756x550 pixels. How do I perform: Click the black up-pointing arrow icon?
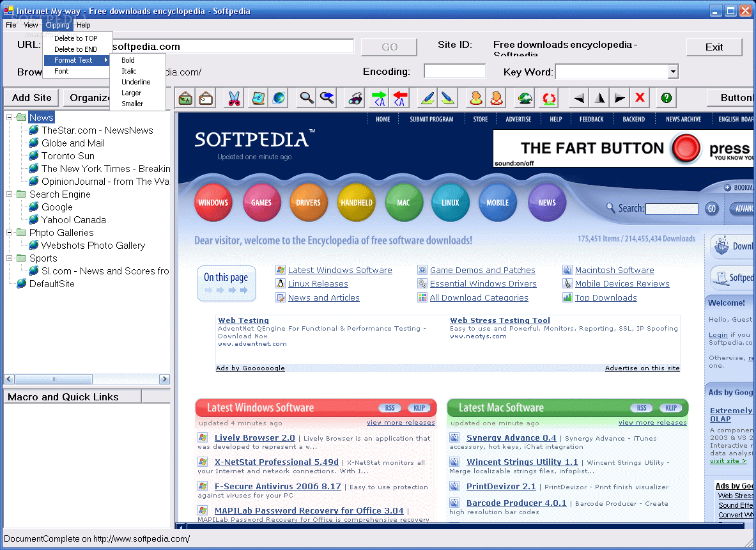tap(599, 98)
